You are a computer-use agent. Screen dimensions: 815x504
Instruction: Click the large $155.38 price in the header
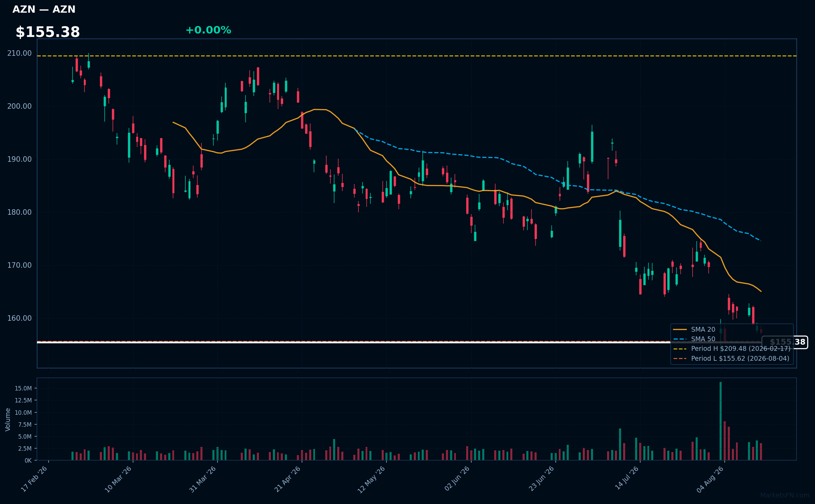point(48,32)
